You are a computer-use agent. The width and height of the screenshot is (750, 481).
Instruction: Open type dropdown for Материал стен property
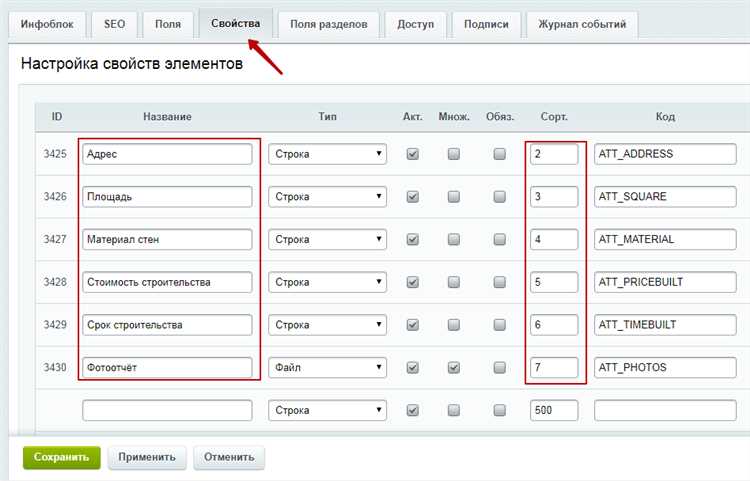click(x=327, y=239)
